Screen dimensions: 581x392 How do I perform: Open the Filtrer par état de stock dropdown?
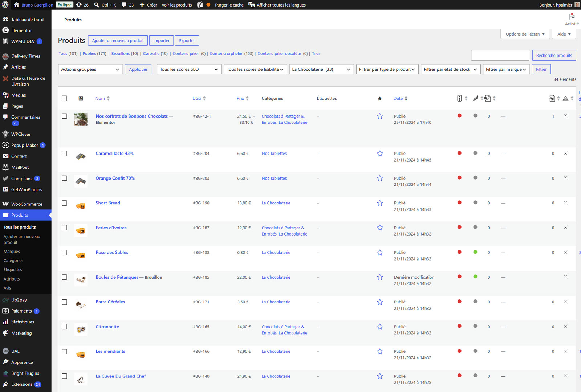451,69
